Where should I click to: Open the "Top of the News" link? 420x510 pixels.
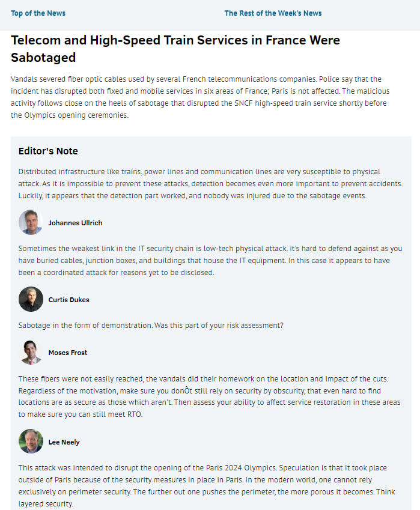pos(38,13)
